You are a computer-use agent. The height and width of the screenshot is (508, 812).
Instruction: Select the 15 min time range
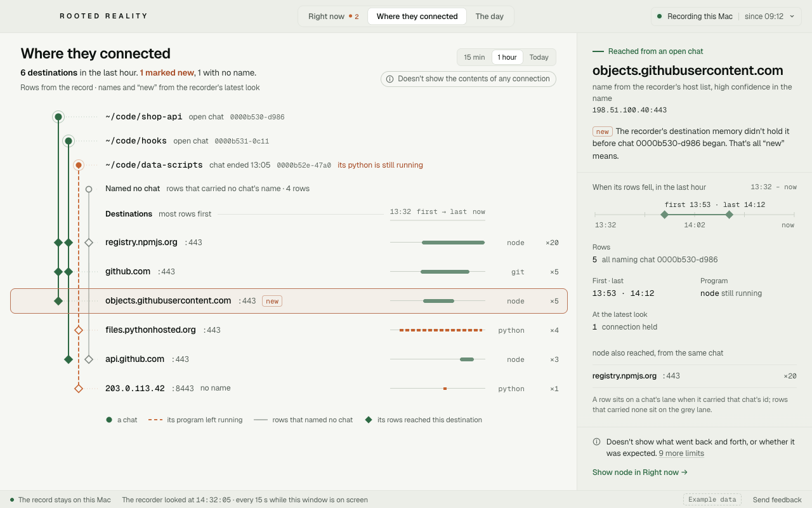[475, 57]
